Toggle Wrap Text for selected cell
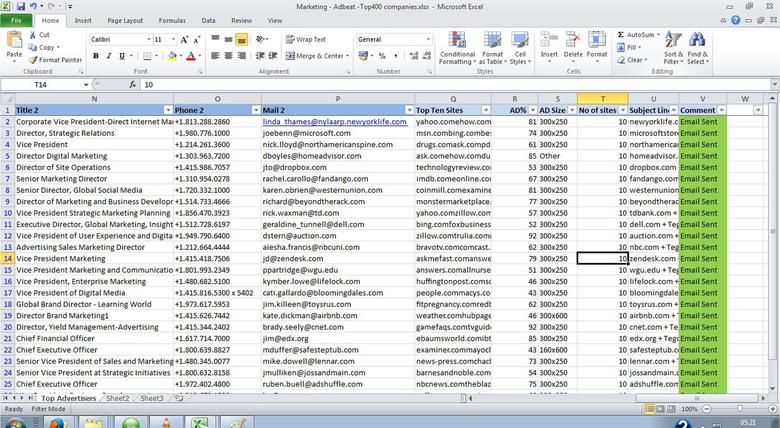The width and height of the screenshot is (780, 428). (x=304, y=39)
